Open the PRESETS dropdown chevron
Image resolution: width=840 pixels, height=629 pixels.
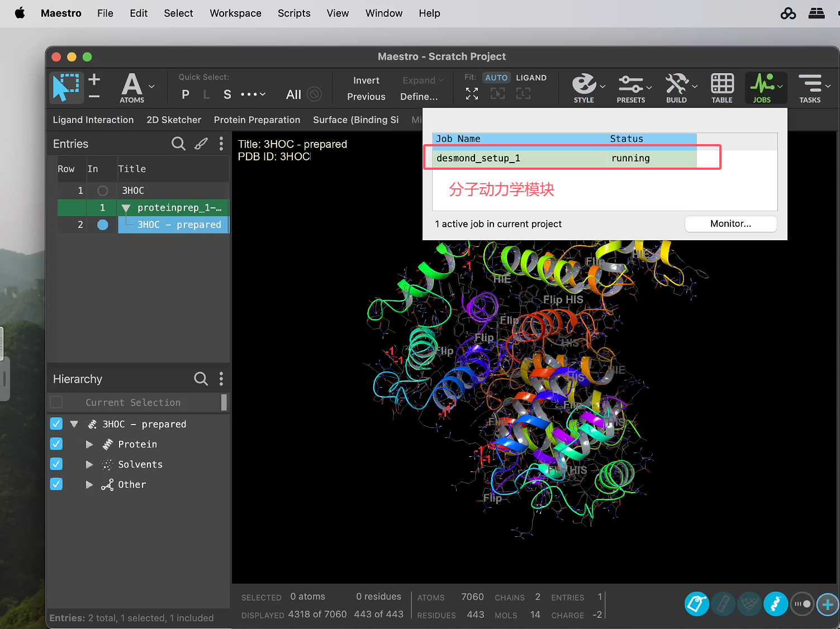[649, 87]
